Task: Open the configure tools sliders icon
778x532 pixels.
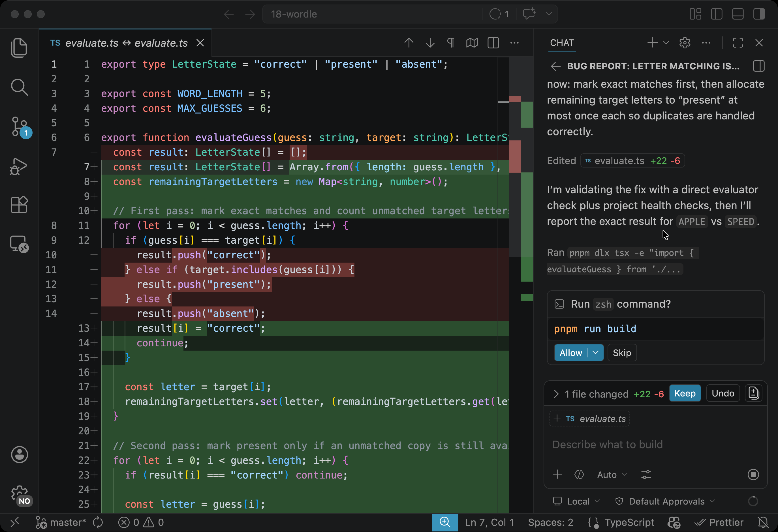Action: click(646, 475)
